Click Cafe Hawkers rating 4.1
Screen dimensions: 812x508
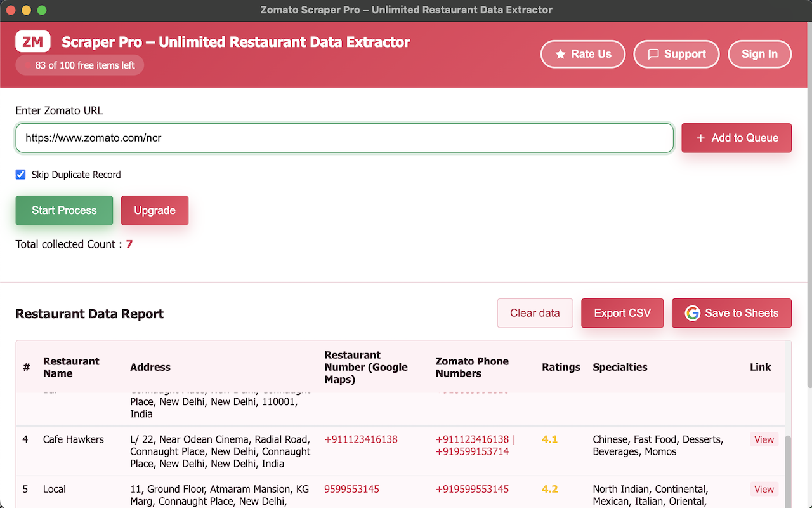coord(549,439)
